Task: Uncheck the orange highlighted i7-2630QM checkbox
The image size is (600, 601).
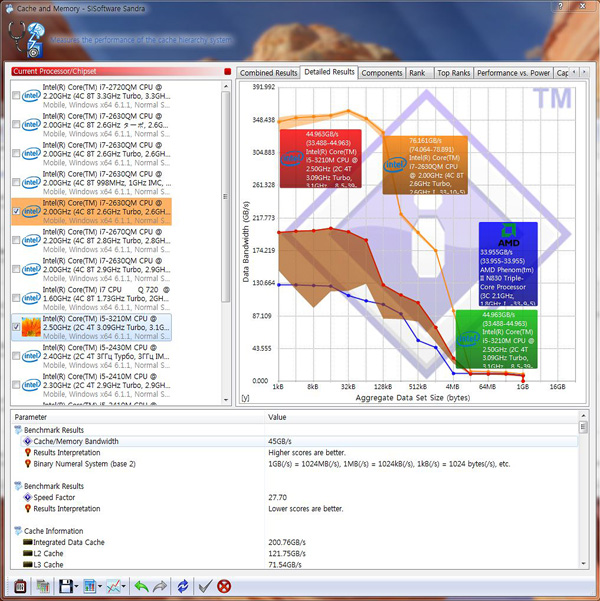Action: tap(16, 211)
